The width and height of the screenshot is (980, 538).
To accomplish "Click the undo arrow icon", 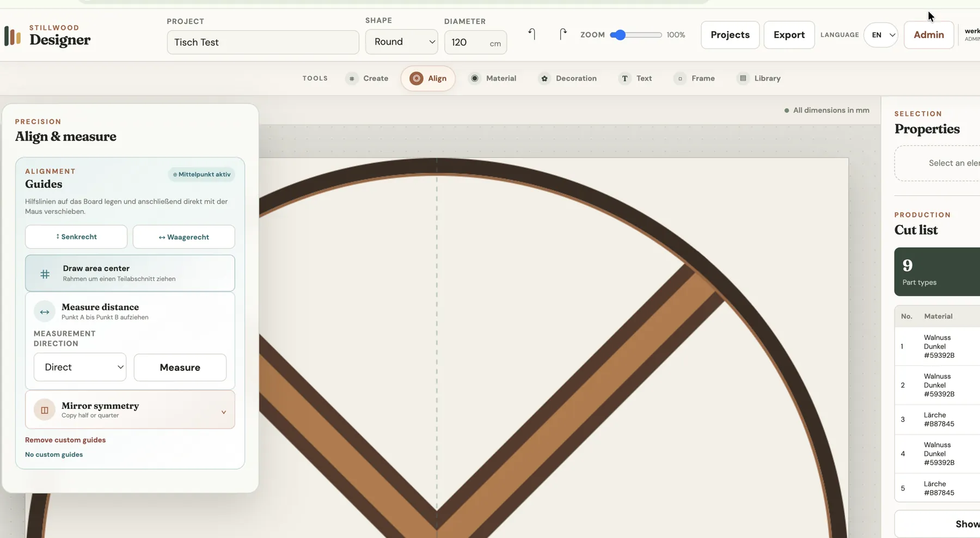I will click(532, 34).
